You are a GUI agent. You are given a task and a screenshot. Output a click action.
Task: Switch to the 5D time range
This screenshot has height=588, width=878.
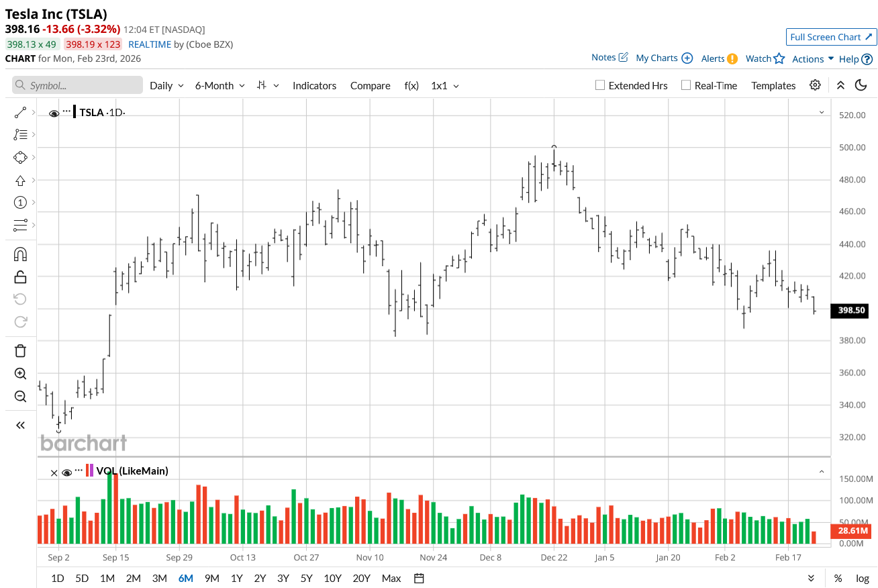tap(82, 578)
